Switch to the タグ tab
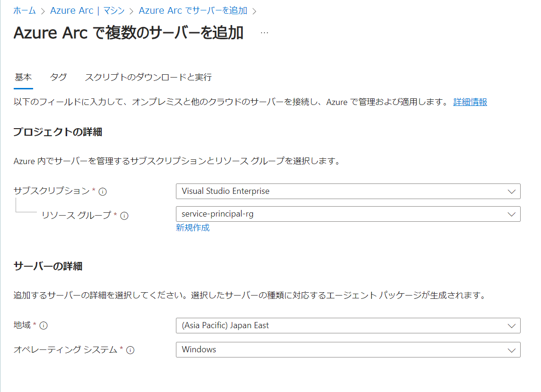This screenshot has width=541, height=392. pyautogui.click(x=58, y=77)
